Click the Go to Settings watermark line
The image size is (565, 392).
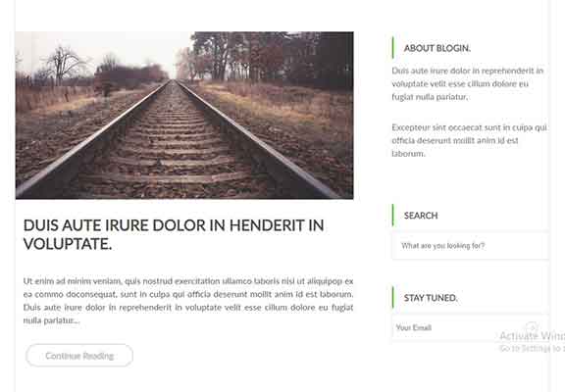click(x=533, y=349)
